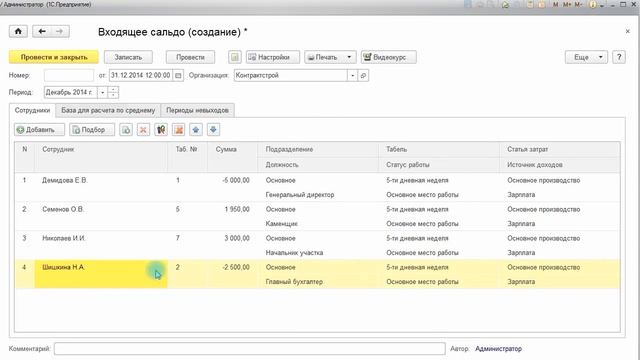Image resolution: width=640 pixels, height=360 pixels.
Task: Open the calendar picker next to the date
Action: pyautogui.click(x=178, y=76)
